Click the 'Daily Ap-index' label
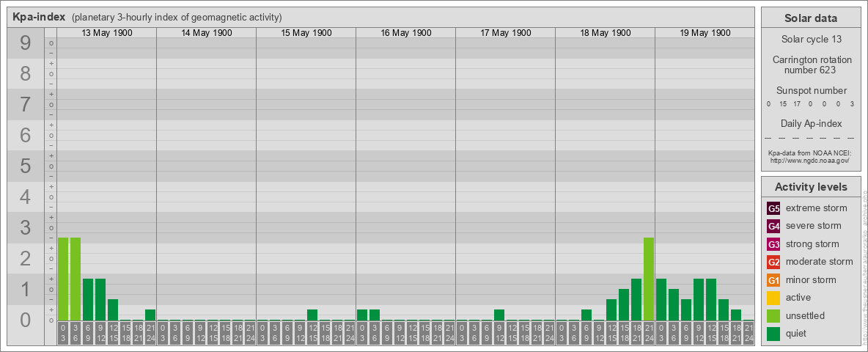Viewport: 868px width, 352px height. click(x=811, y=123)
